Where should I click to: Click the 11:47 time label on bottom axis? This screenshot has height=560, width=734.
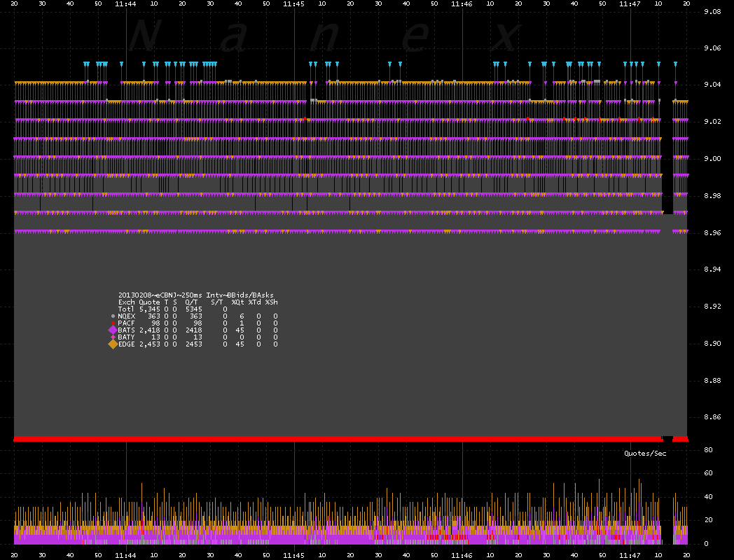630,555
